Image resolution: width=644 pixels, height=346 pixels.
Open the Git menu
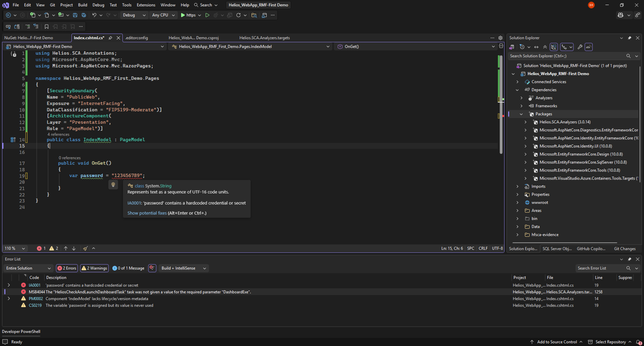(x=52, y=5)
